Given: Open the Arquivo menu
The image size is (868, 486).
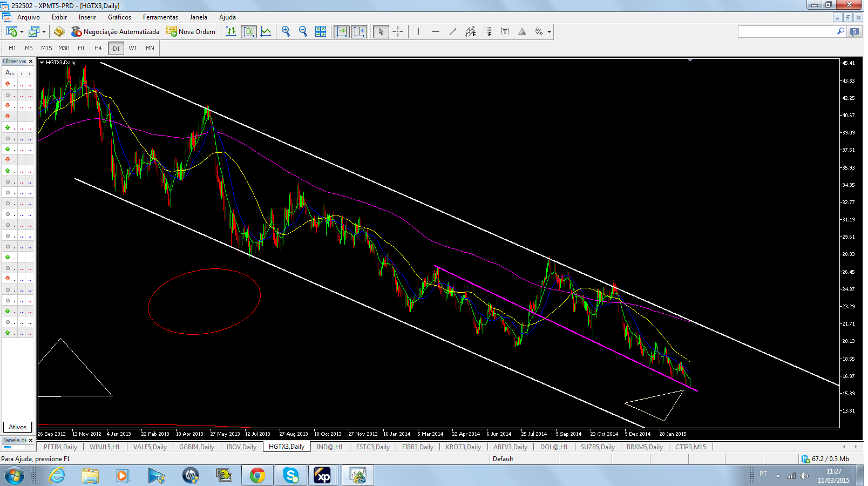Looking at the screenshot, I should 29,17.
